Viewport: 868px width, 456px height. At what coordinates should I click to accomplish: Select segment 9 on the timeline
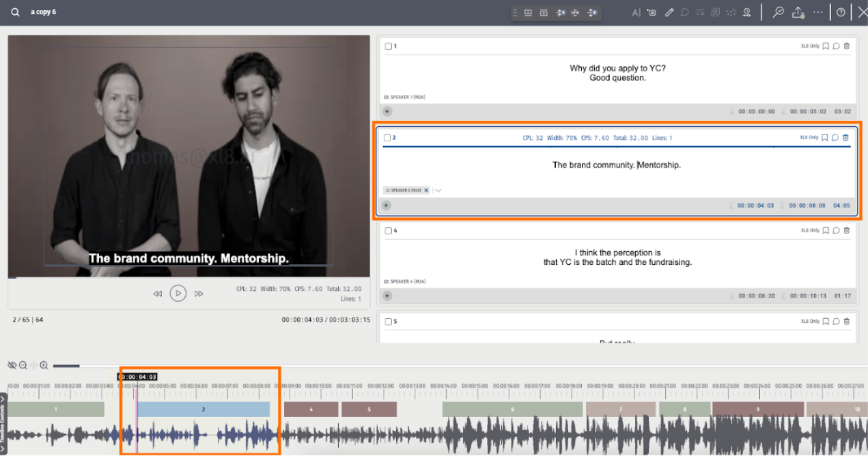[758, 409]
